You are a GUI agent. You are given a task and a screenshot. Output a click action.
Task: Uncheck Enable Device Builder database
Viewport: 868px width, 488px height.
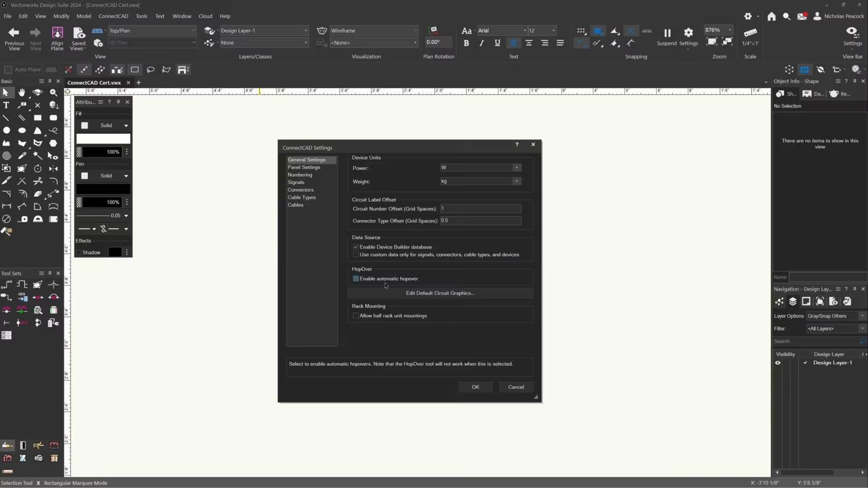355,247
